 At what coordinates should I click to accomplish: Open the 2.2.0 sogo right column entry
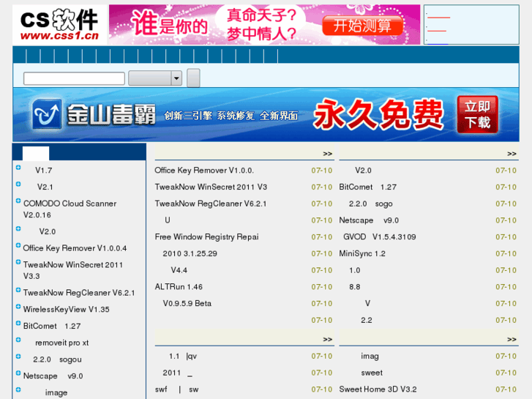click(x=370, y=204)
